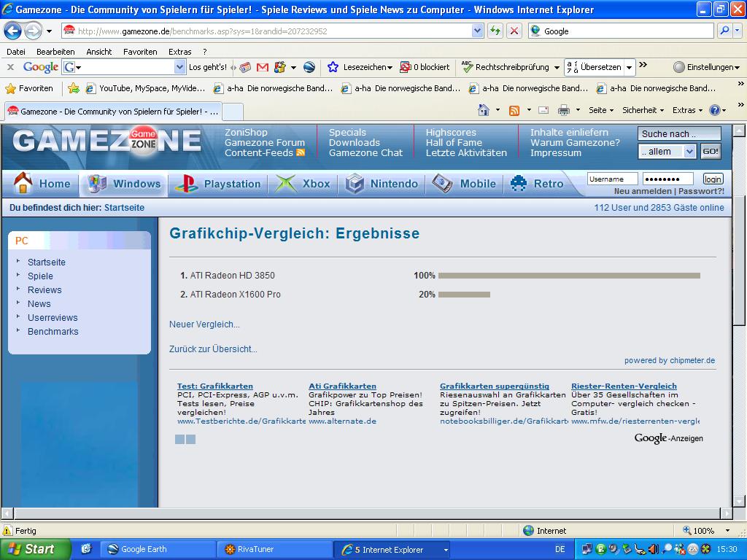This screenshot has width=747, height=560.
Task: Open the Ansicht menu
Action: point(98,52)
